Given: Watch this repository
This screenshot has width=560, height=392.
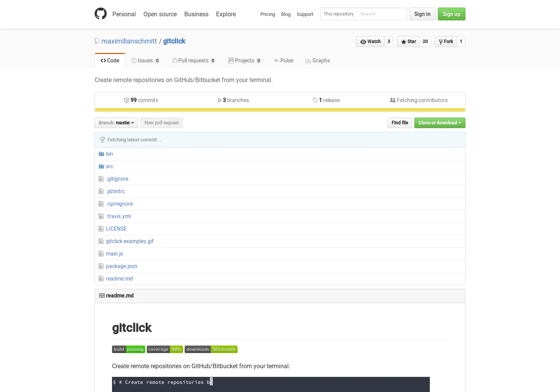Looking at the screenshot, I should click(370, 42).
